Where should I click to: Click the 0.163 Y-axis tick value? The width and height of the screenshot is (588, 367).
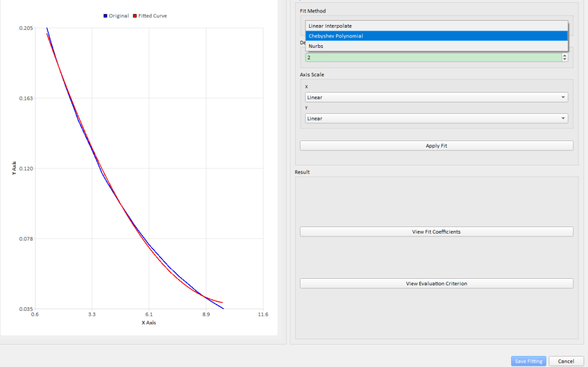26,98
